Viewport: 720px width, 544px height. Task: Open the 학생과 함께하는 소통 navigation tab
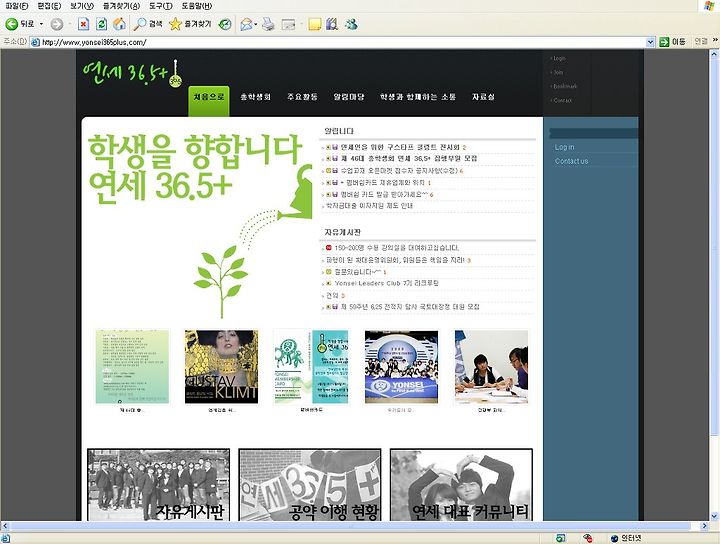pyautogui.click(x=418, y=97)
